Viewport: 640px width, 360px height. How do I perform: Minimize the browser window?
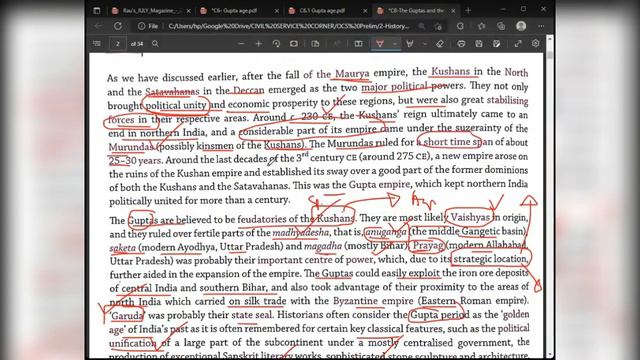[503, 9]
